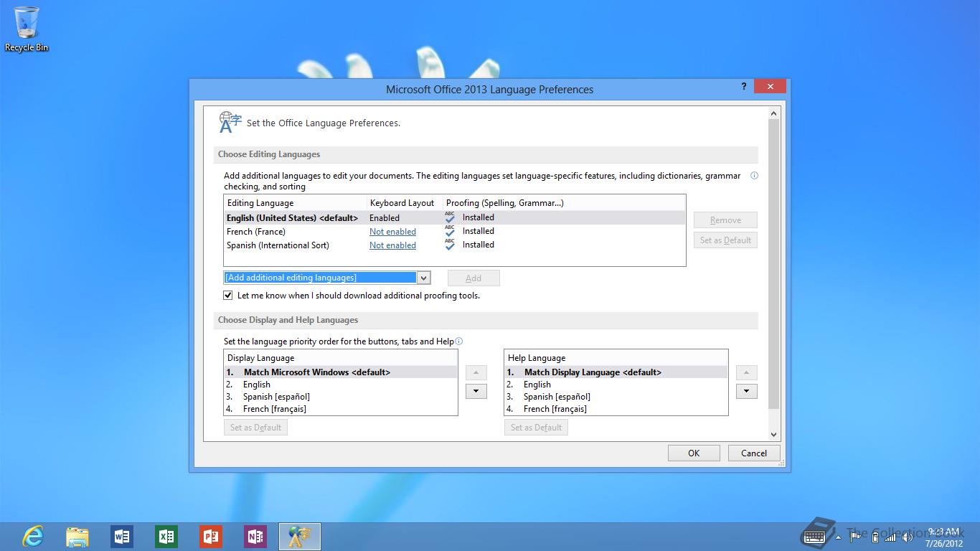Select French [français] in Help Language list

(616, 409)
